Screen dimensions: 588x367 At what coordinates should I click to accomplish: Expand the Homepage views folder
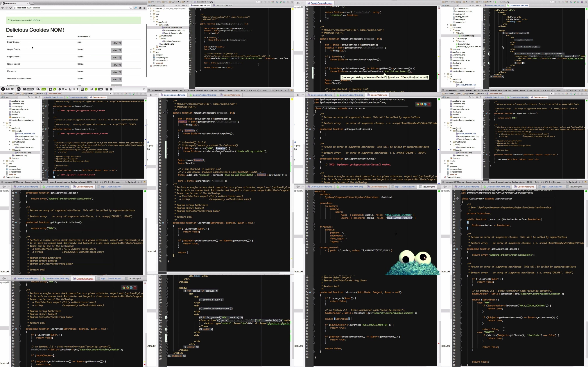click(454, 38)
